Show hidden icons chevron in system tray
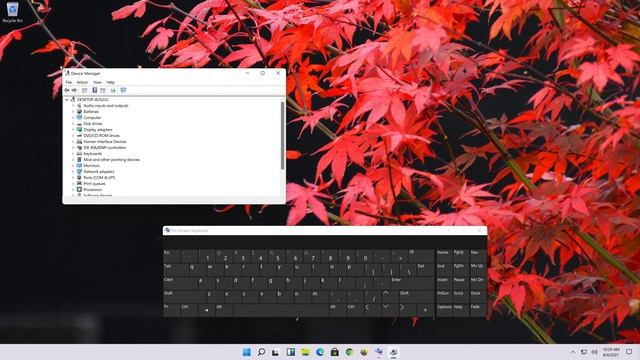640x360 pixels. pos(573,352)
